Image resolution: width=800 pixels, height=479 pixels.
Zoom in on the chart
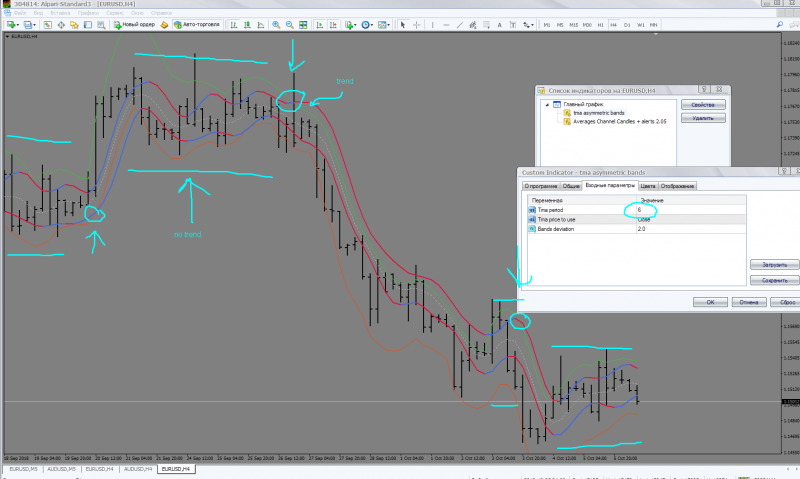click(x=276, y=24)
